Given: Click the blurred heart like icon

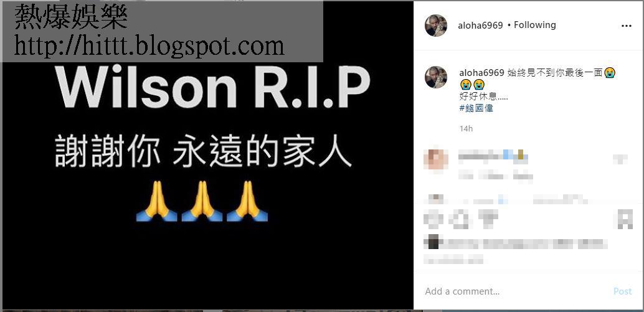Looking at the screenshot, I should click(433, 220).
